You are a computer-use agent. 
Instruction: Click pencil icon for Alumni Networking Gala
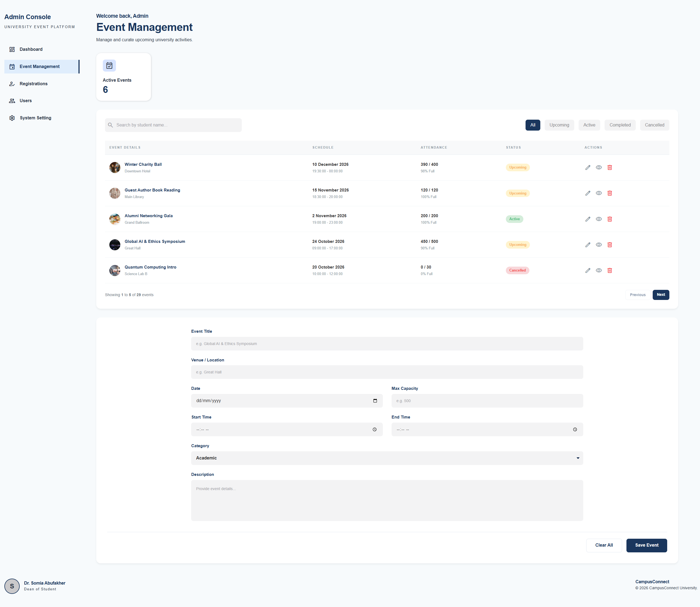588,219
